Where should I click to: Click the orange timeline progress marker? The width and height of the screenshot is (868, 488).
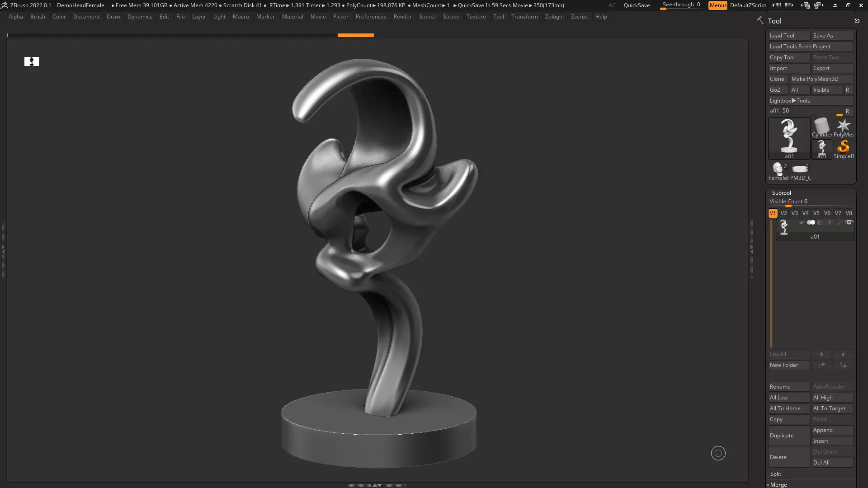point(356,35)
